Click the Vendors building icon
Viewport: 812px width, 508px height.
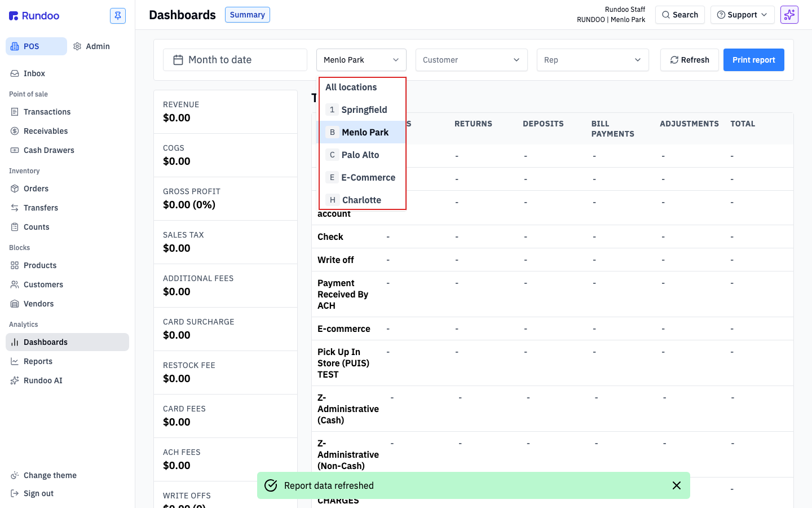click(x=15, y=304)
